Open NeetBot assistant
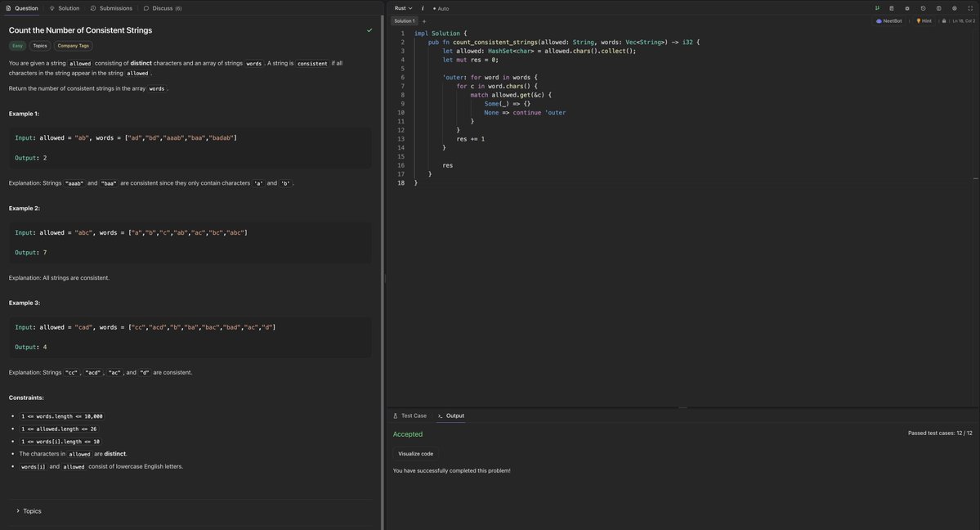Image resolution: width=980 pixels, height=530 pixels. (x=889, y=20)
